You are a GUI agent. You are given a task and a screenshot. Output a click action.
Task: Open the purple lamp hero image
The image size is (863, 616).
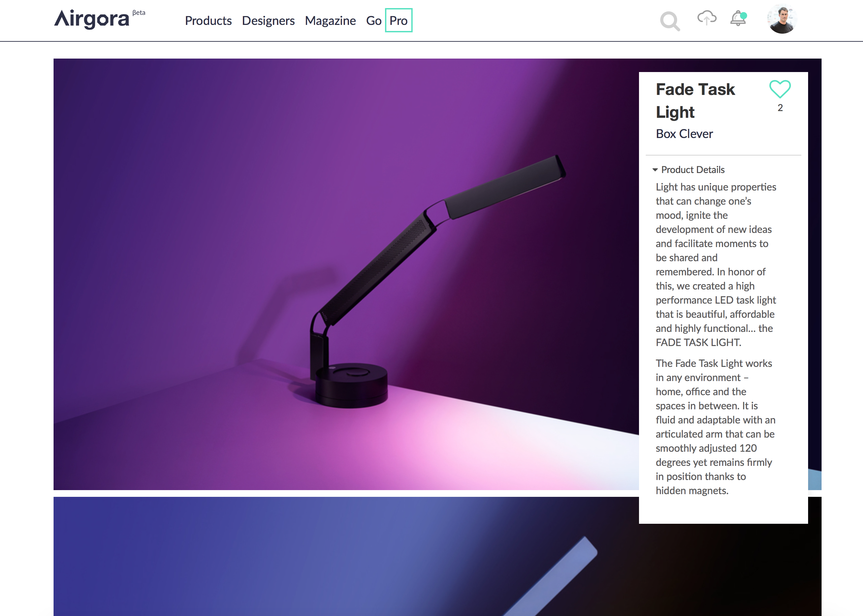click(346, 274)
